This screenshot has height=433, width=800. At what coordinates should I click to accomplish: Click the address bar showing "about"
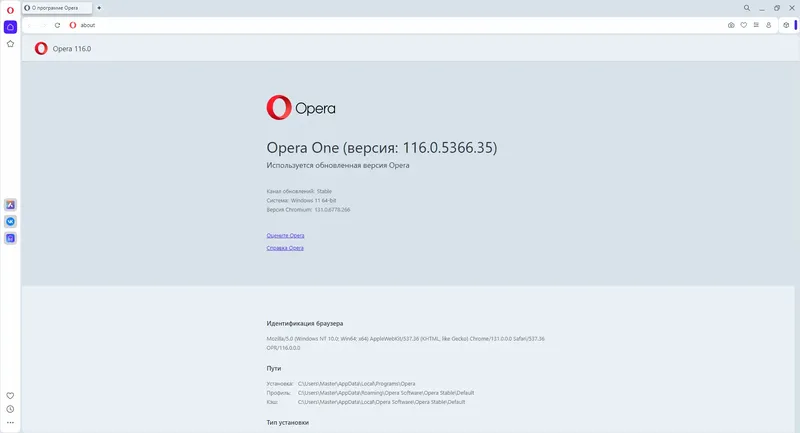[300, 25]
